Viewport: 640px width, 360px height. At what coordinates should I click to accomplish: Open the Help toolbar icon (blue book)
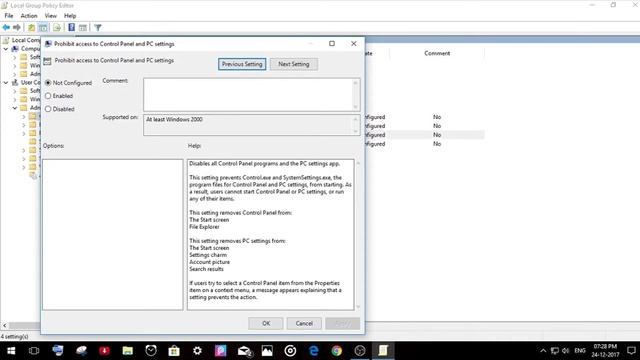[71, 27]
